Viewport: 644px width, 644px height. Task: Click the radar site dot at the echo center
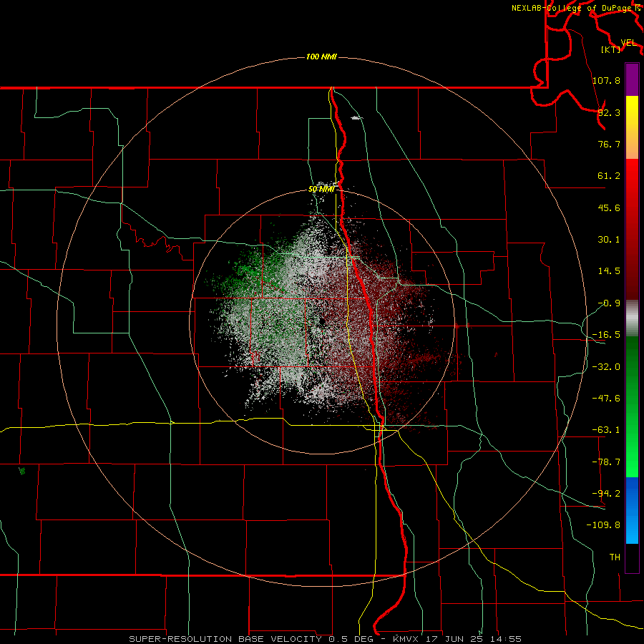(323, 321)
